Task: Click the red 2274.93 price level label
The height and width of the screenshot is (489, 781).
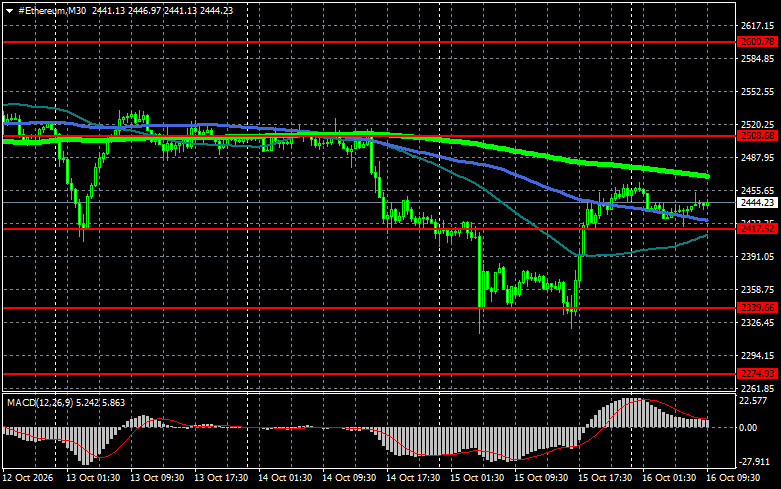Action: point(758,373)
